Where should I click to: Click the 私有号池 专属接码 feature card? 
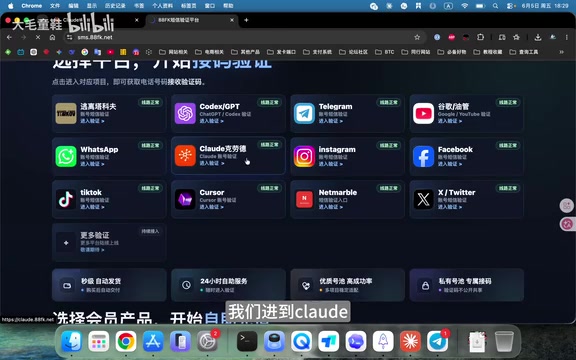click(467, 285)
